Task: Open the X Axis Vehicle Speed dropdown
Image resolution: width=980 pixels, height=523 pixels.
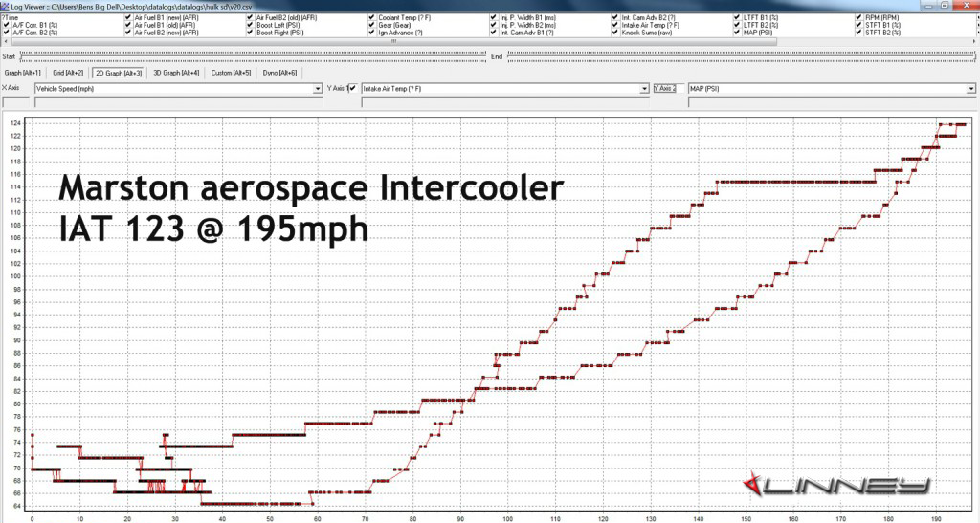Action: pyautogui.click(x=318, y=89)
